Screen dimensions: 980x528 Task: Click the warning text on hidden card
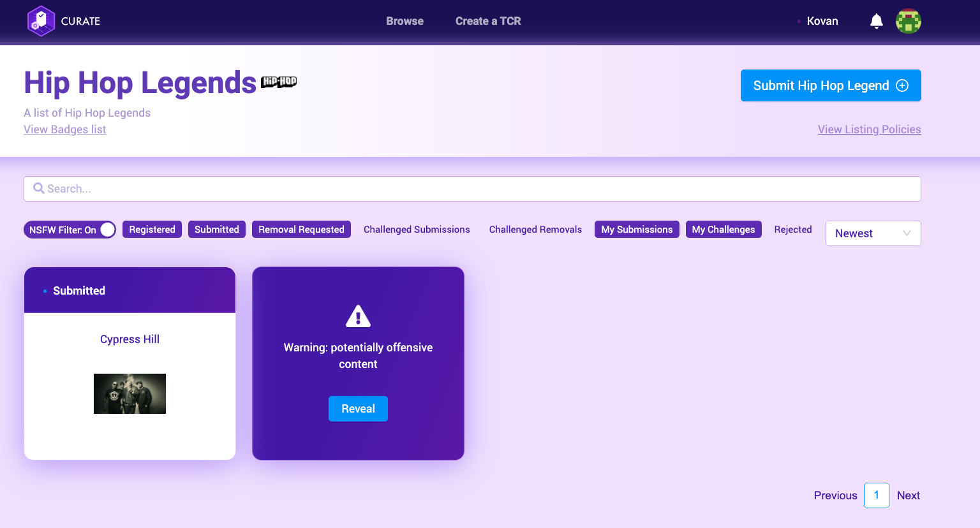point(358,356)
